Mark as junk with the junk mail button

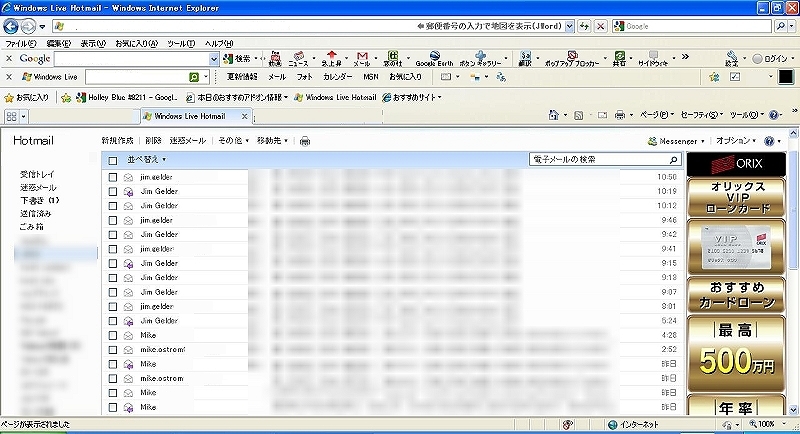coord(188,141)
